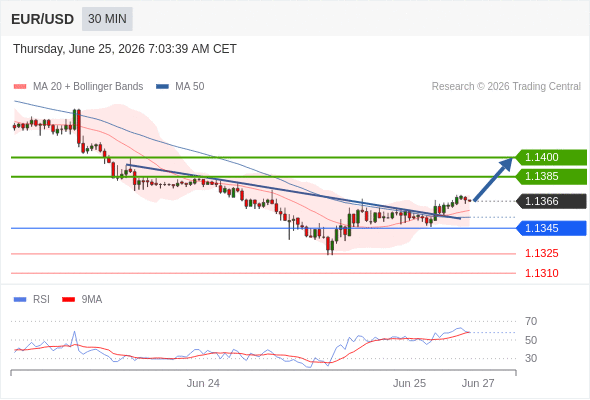Select the 1.1345 pivot price label
This screenshot has width=590, height=400.
pos(551,228)
